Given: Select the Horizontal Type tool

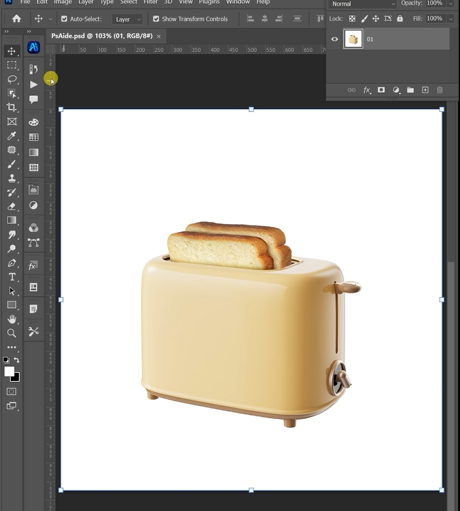Looking at the screenshot, I should (x=12, y=277).
